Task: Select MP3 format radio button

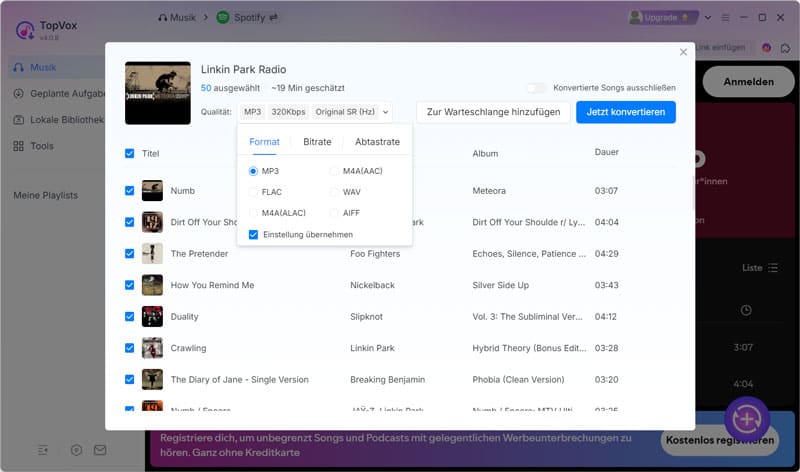Action: pos(253,171)
